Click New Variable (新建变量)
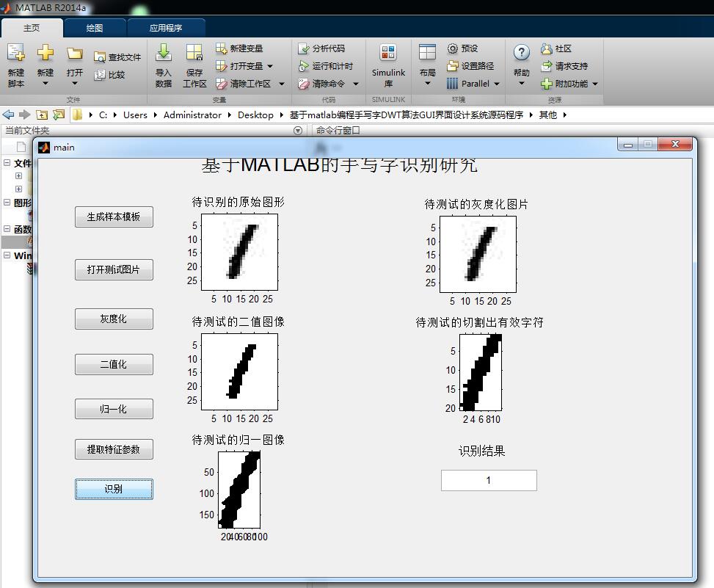 pos(239,48)
